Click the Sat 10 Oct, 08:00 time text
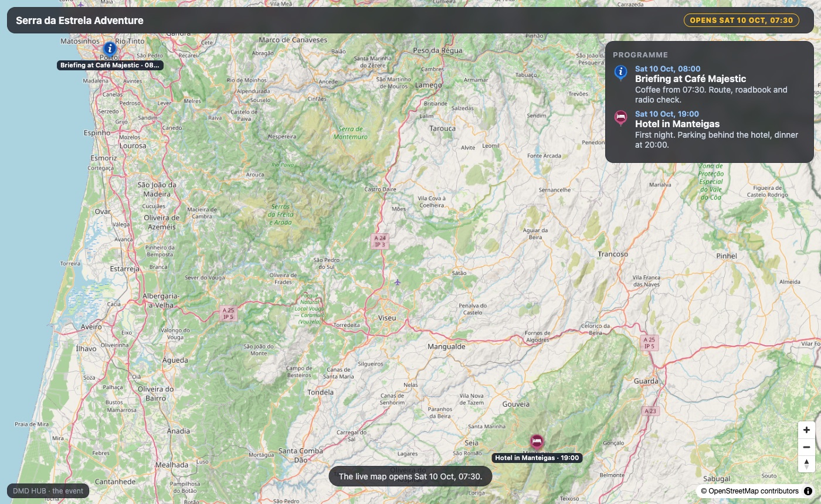 (667, 69)
